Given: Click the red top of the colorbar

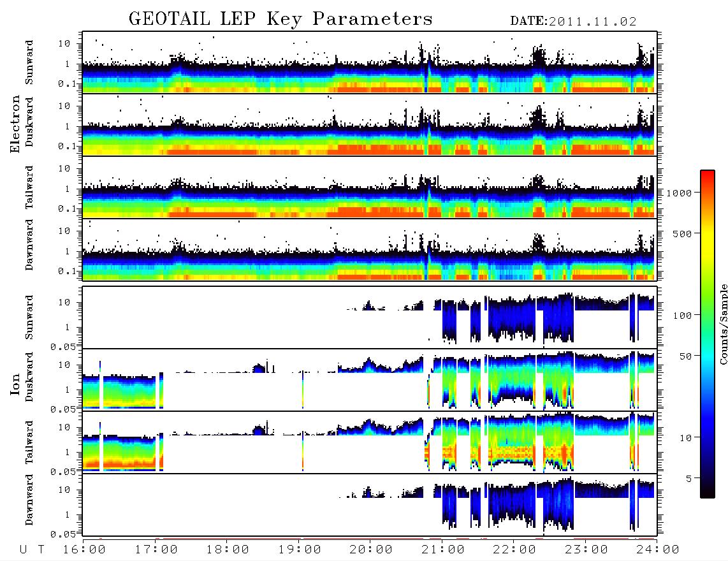Looking at the screenshot, I should pos(708,175).
